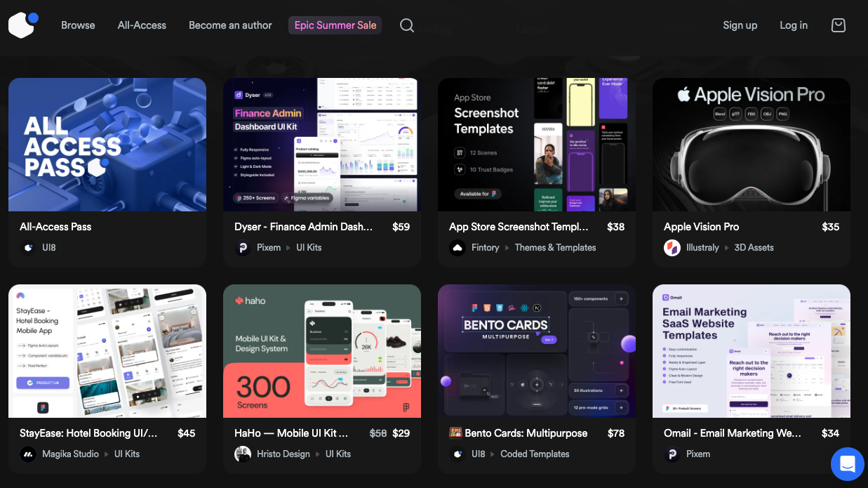Open the 3D Assets category link
This screenshot has height=488, width=868.
(x=754, y=247)
